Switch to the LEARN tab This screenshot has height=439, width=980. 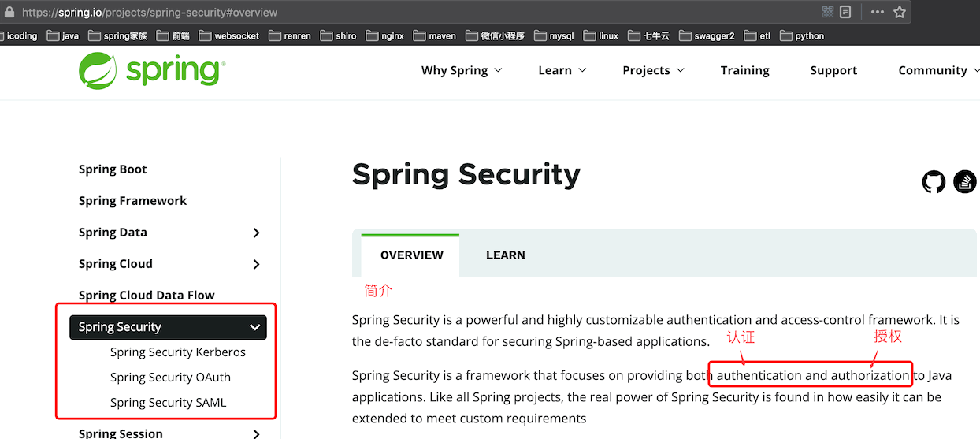click(506, 255)
